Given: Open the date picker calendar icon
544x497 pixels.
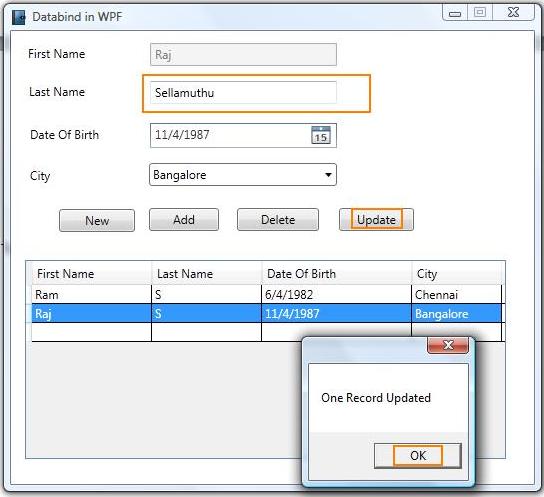Looking at the screenshot, I should pyautogui.click(x=321, y=135).
